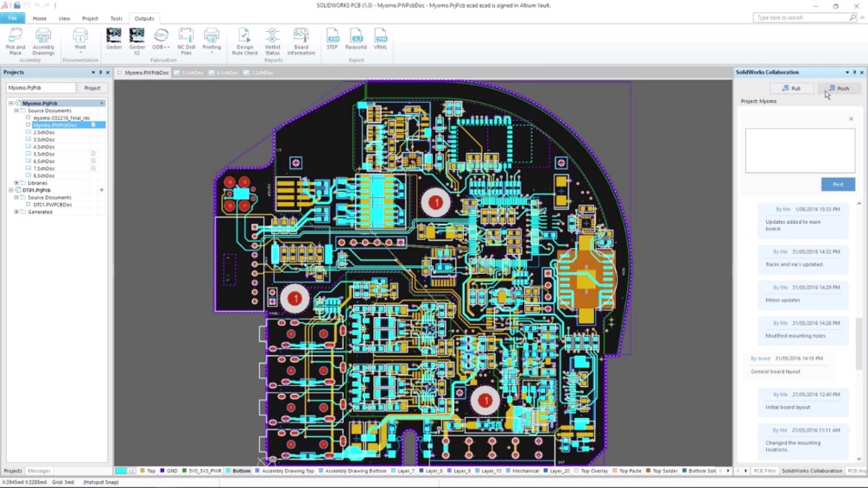The width and height of the screenshot is (868, 488).
Task: Export the board as STEP
Action: click(333, 39)
